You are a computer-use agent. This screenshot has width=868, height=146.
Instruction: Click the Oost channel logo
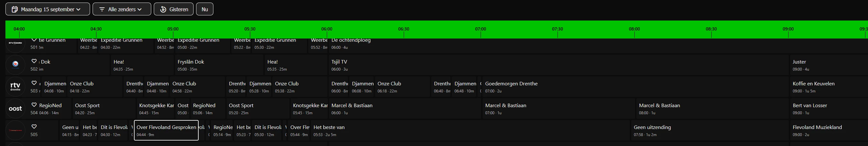pos(15,108)
